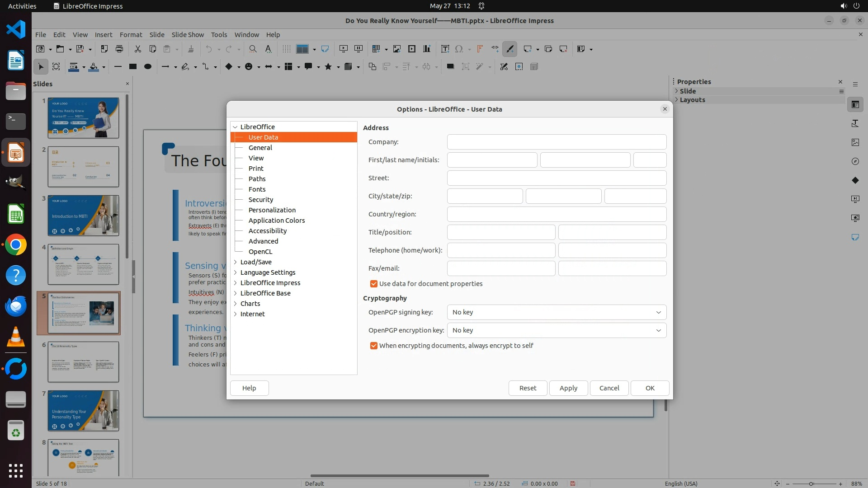Screen dimensions: 868x488
Task: Click the Print icon in toolbar
Action: click(119, 49)
